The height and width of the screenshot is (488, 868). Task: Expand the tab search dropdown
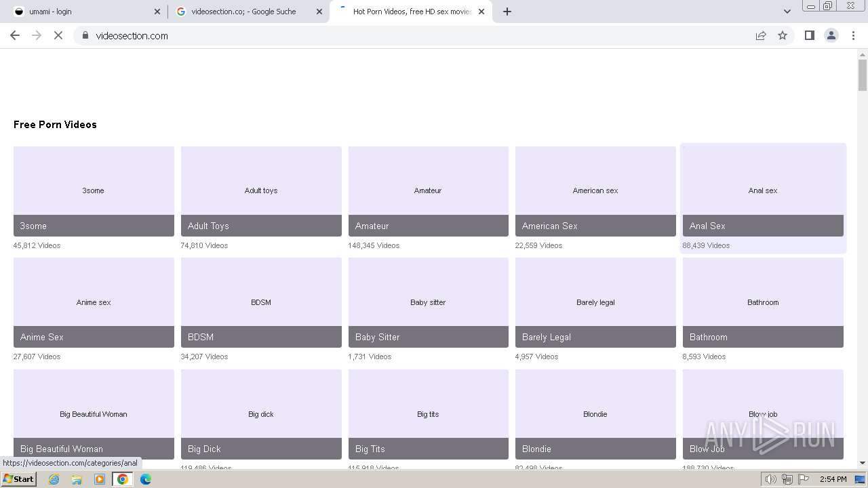pos(787,12)
